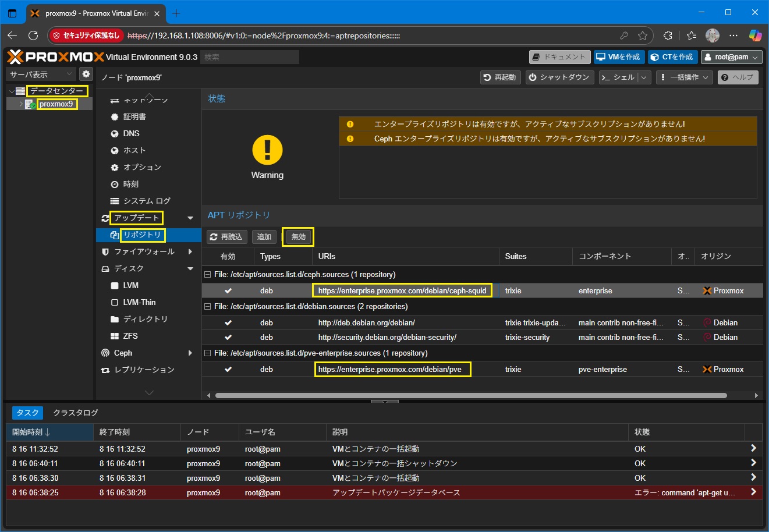The height and width of the screenshot is (532, 769).
Task: Open Edge Copilot icon
Action: pyautogui.click(x=755, y=36)
